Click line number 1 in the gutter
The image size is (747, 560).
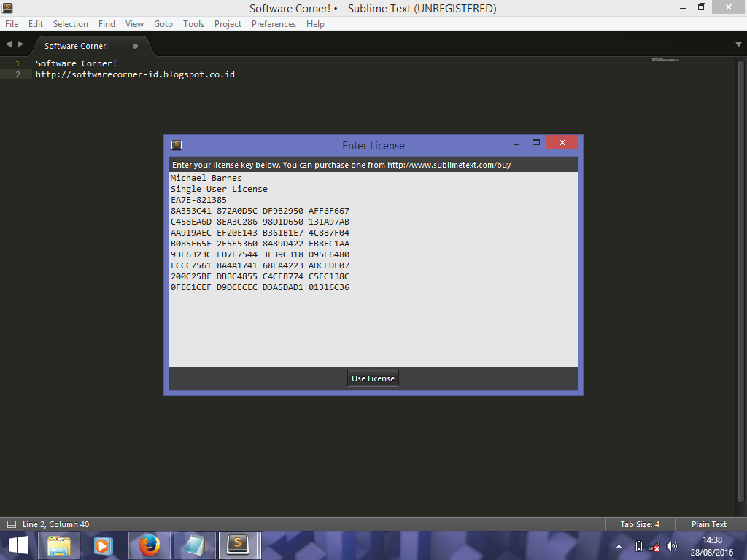(18, 63)
